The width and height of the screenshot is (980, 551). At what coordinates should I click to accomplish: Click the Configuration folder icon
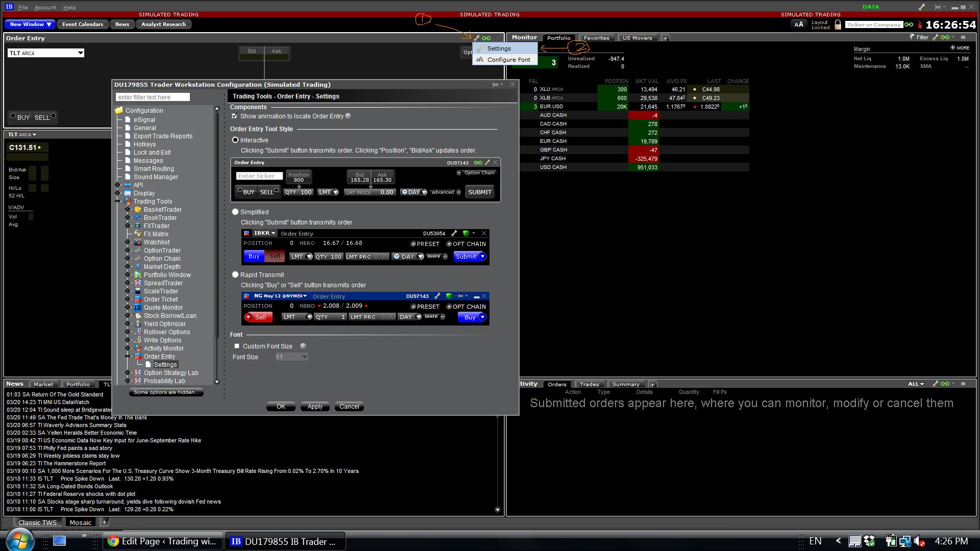[x=119, y=111]
